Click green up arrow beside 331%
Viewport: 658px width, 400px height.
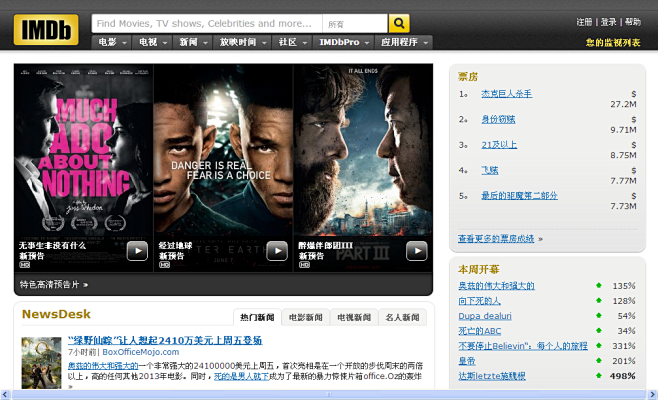tap(599, 345)
